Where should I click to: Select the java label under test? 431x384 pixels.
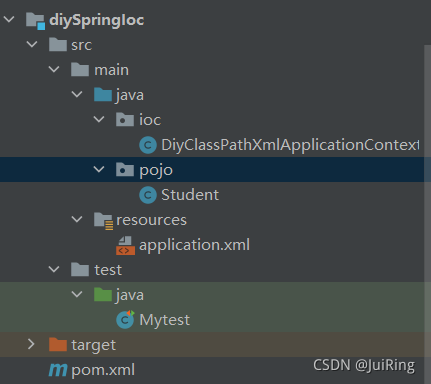tap(130, 296)
